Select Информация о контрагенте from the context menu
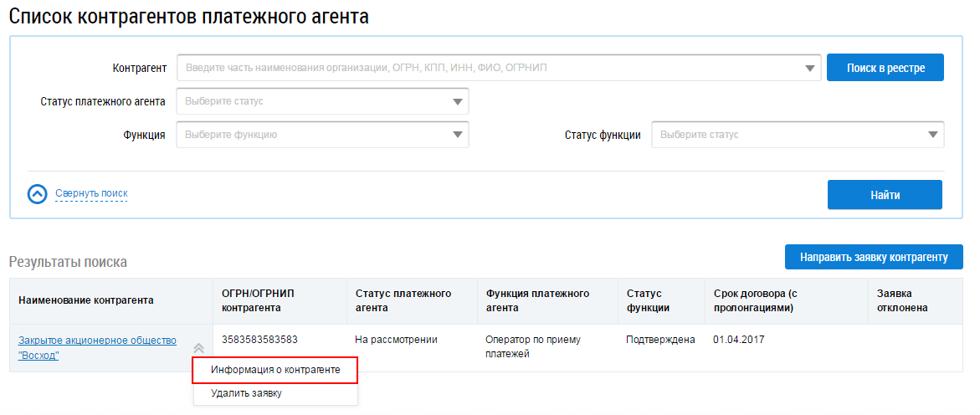Image resolution: width=980 pixels, height=415 pixels. tap(275, 370)
